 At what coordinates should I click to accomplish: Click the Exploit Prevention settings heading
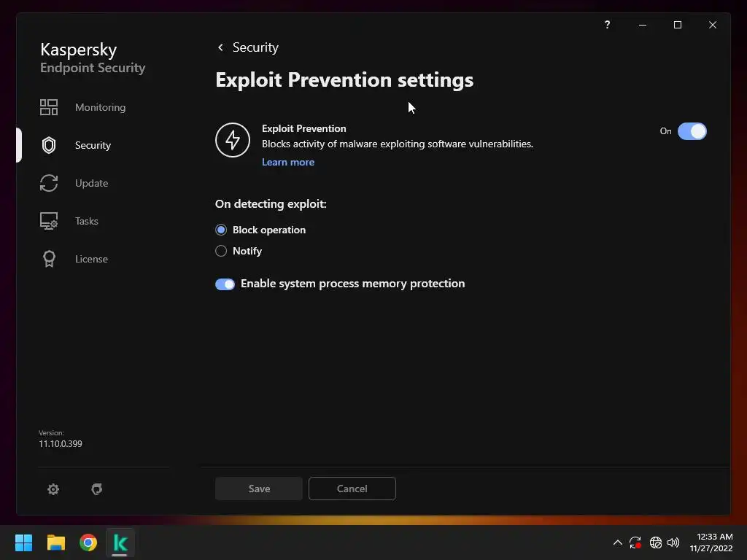pyautogui.click(x=344, y=80)
